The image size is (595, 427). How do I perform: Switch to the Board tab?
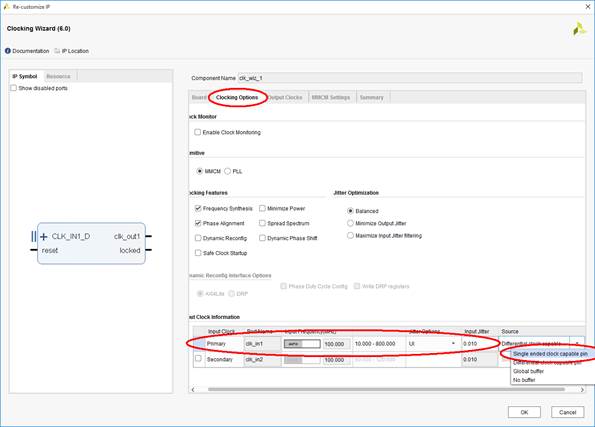point(199,98)
